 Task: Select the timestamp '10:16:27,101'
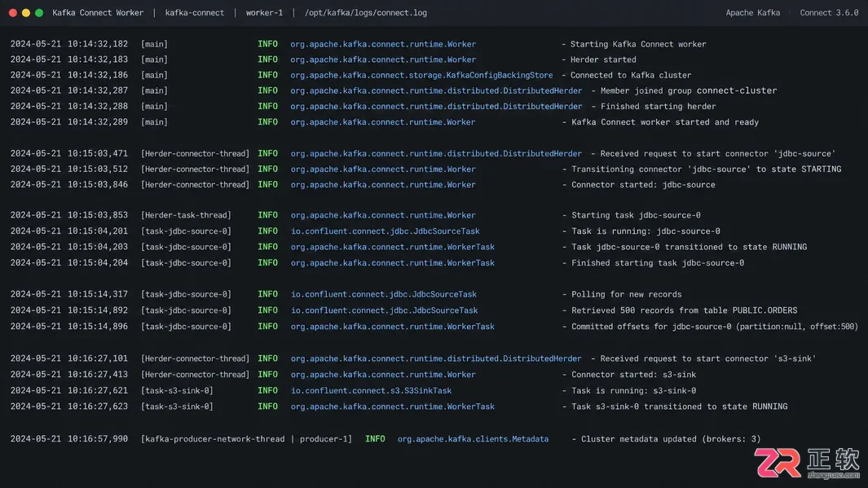click(x=98, y=358)
